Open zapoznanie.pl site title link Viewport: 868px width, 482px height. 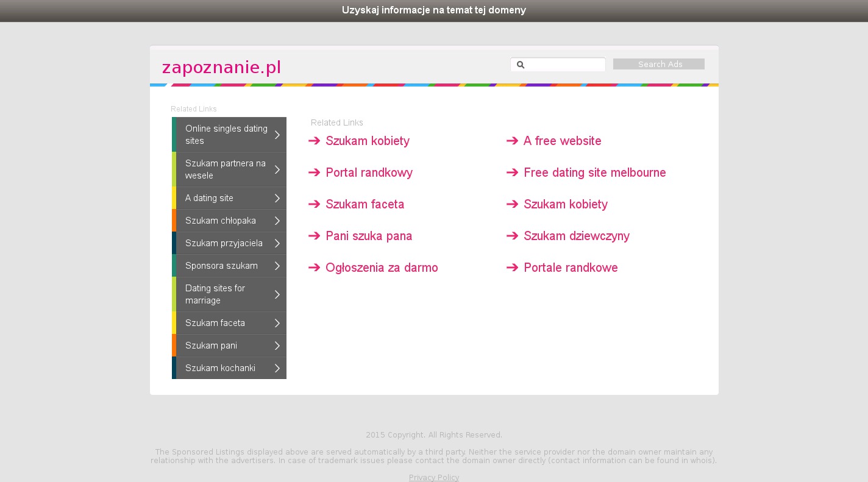point(221,67)
